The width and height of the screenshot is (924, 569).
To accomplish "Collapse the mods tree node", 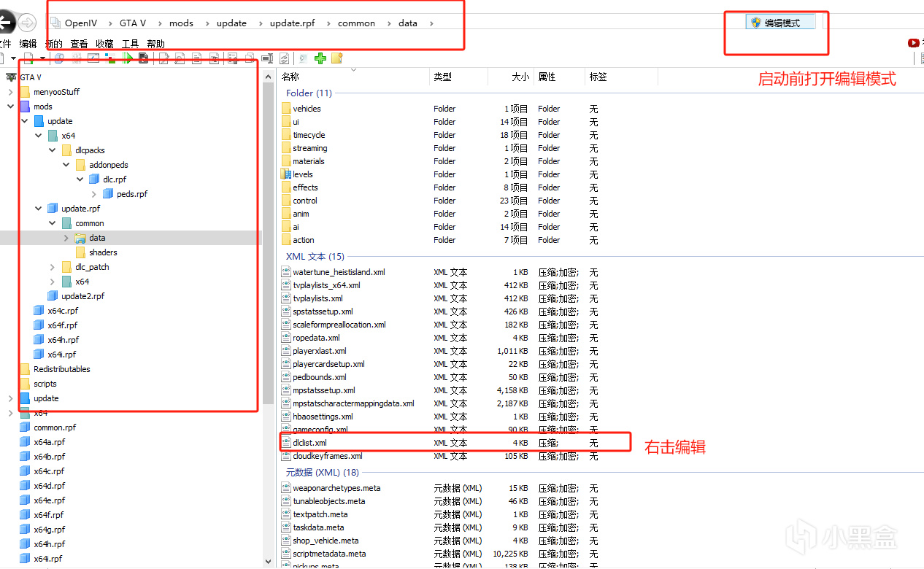I will (x=10, y=107).
